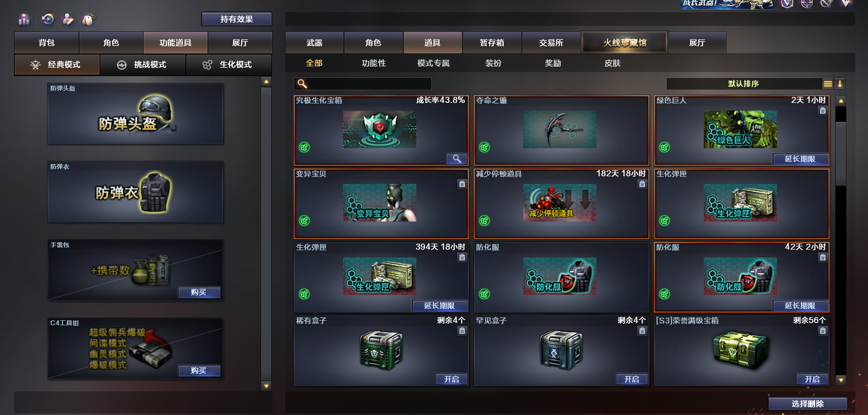Click left panel scrollbar down arrow
Image resolution: width=868 pixels, height=415 pixels.
[266, 386]
